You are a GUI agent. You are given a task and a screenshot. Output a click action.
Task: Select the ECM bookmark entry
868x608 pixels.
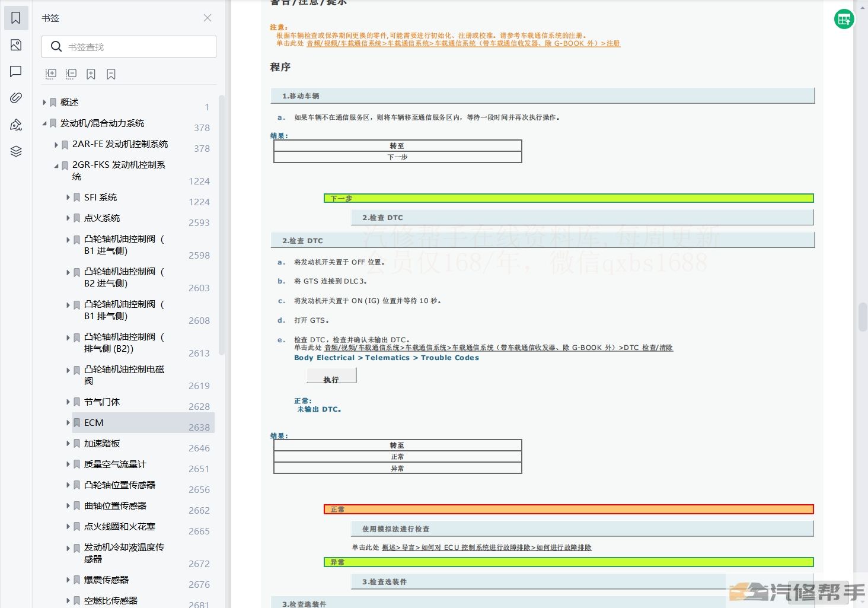94,423
